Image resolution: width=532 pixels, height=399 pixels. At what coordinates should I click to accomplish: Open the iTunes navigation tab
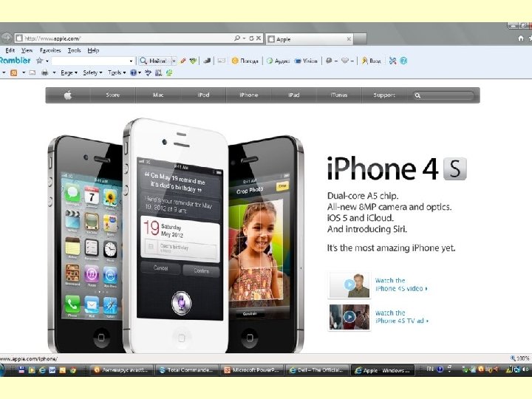339,95
